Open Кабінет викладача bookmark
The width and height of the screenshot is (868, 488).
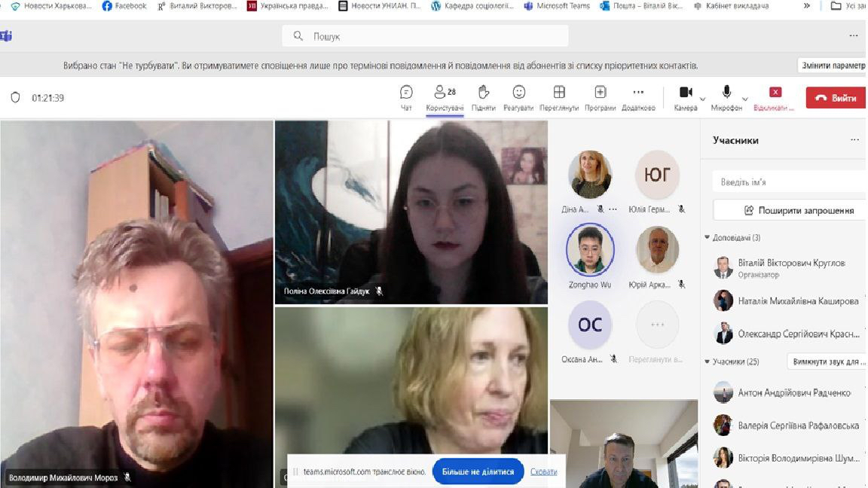point(731,5)
